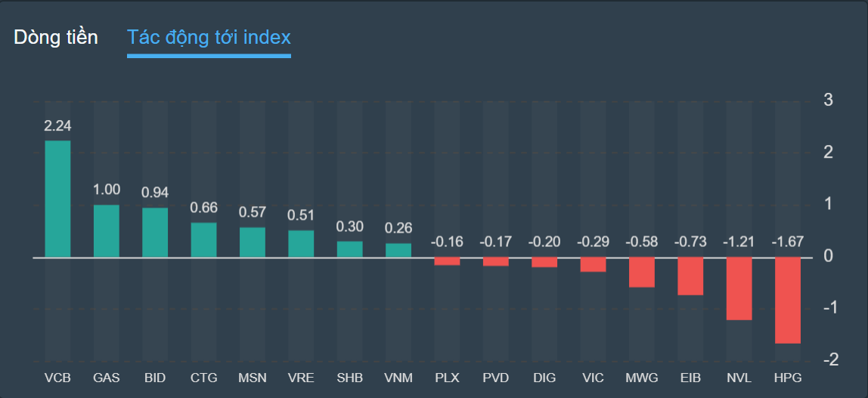Select the HPG largest negative bar

click(787, 301)
